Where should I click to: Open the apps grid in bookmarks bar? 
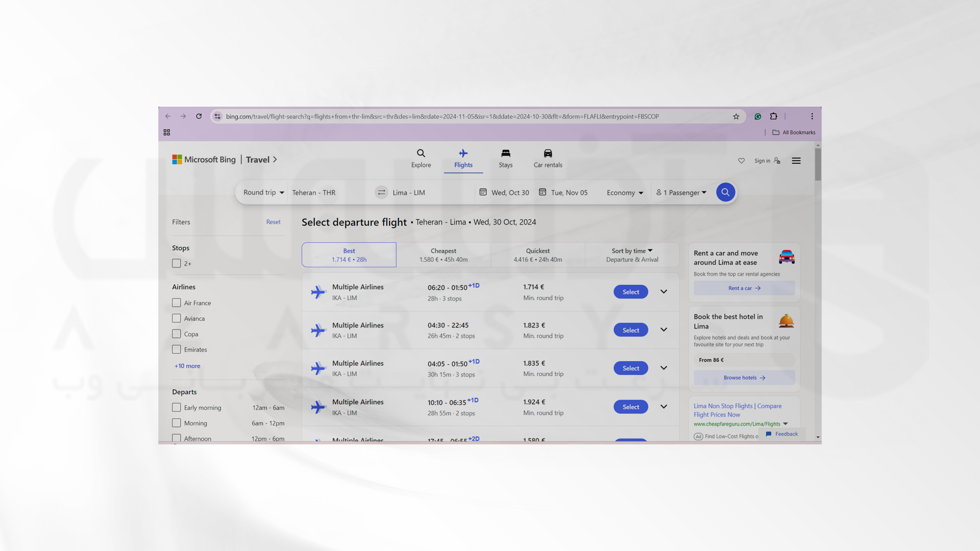(x=167, y=132)
